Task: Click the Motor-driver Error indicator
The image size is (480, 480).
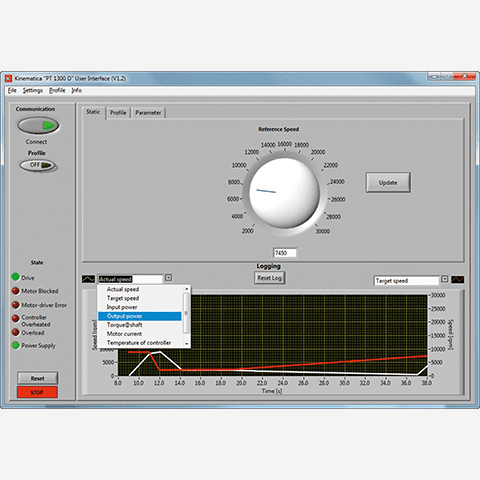Action: pyautogui.click(x=15, y=305)
